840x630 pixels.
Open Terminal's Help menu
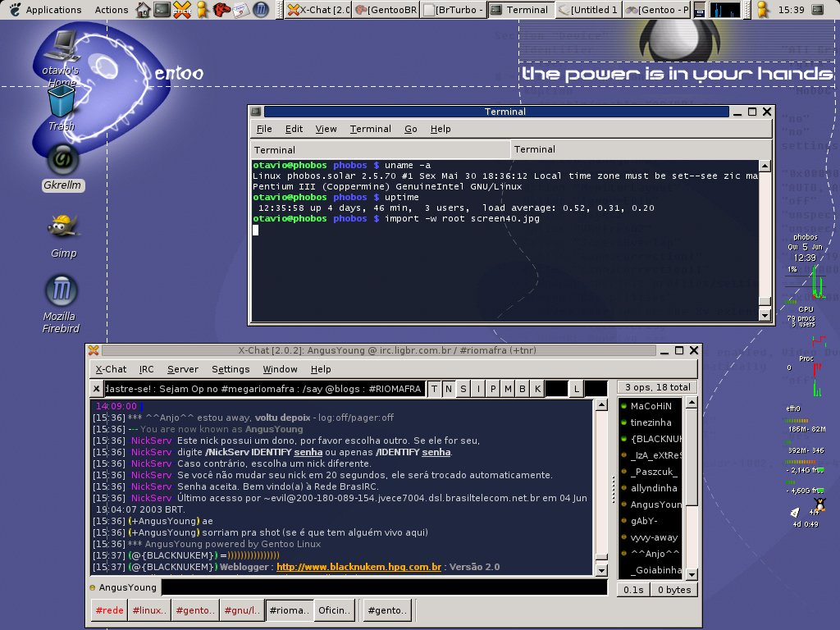441,129
